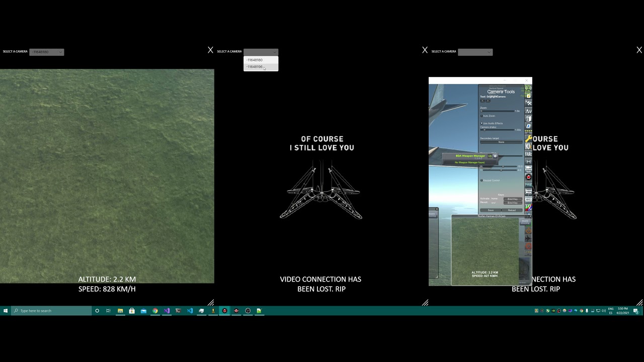Open Notepad++ from taskbar
644x362 pixels.
click(259, 311)
